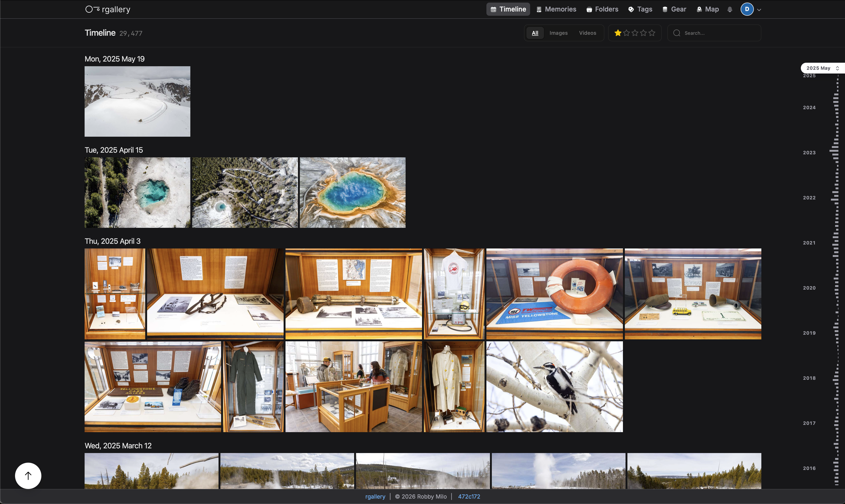
Task: Switch to the Folders tab
Action: [x=602, y=9]
